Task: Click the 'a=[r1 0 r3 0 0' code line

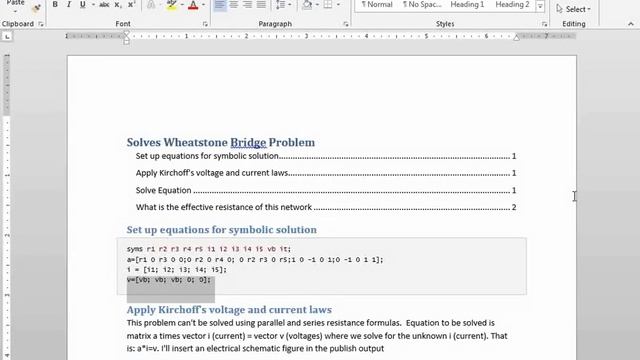Action: (255, 260)
